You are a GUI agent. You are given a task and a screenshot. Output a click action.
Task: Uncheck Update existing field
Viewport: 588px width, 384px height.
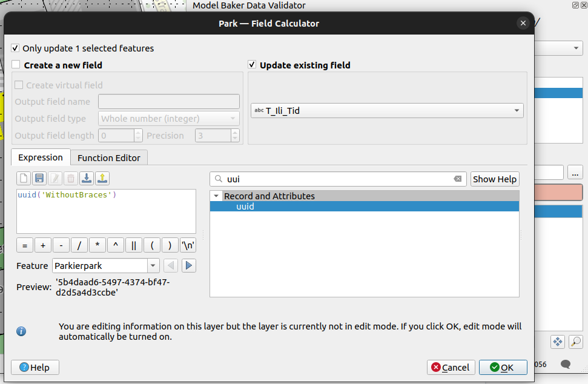252,65
